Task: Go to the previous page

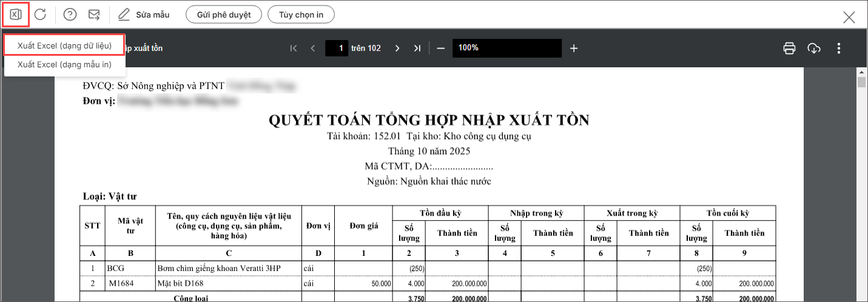Action: [x=313, y=49]
